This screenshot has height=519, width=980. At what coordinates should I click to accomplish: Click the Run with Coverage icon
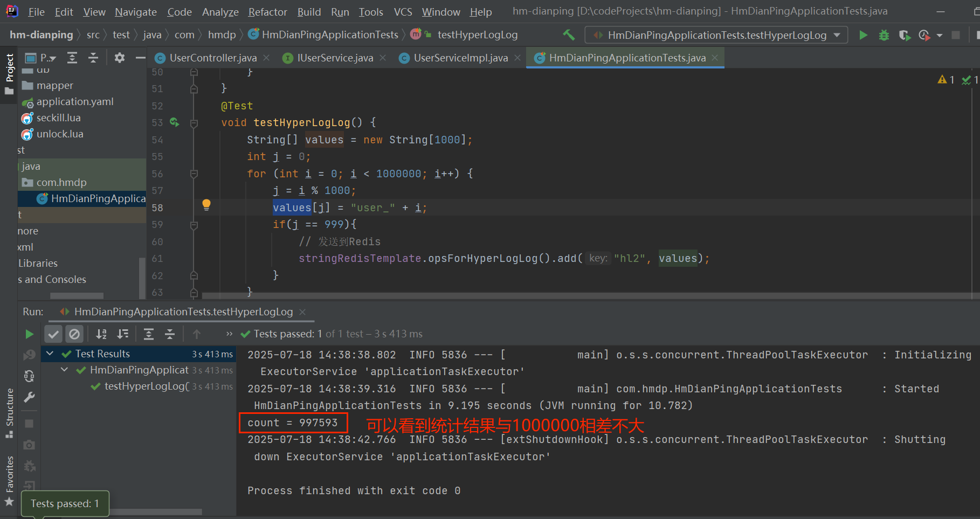click(905, 35)
